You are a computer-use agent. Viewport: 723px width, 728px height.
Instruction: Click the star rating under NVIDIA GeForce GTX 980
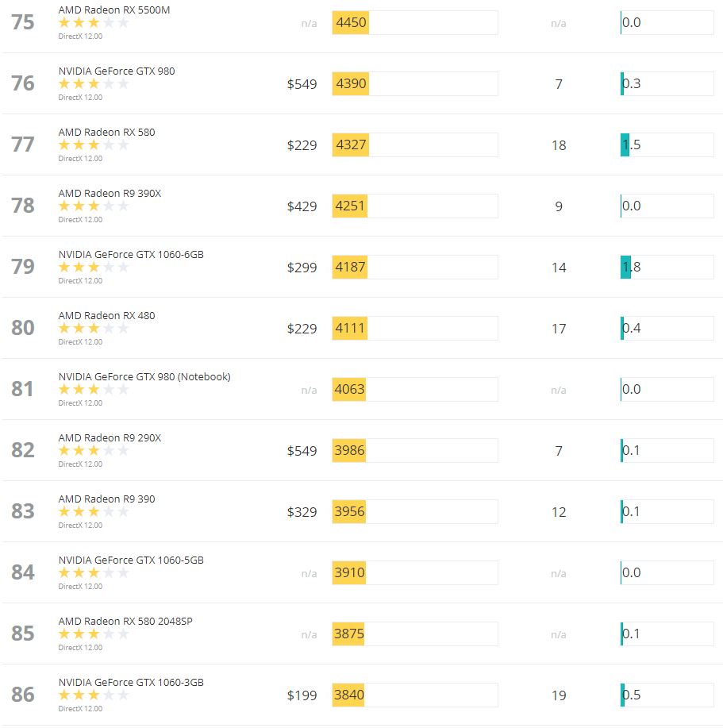[x=94, y=83]
